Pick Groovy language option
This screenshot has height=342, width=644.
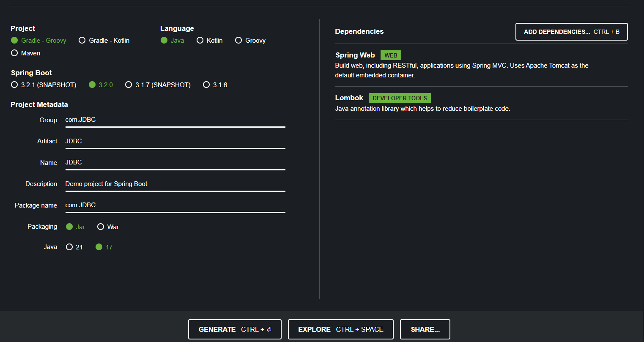tap(250, 41)
